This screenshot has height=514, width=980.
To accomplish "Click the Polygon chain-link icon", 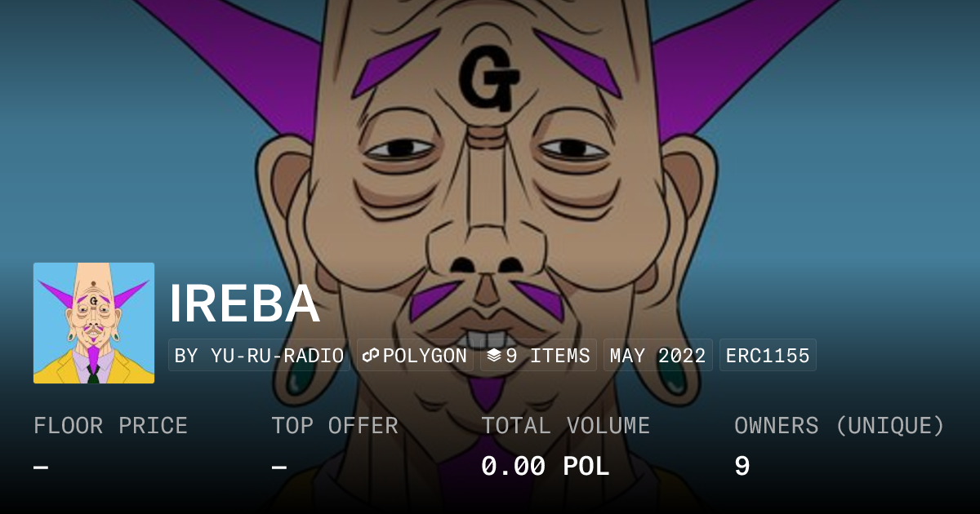I will tap(371, 356).
